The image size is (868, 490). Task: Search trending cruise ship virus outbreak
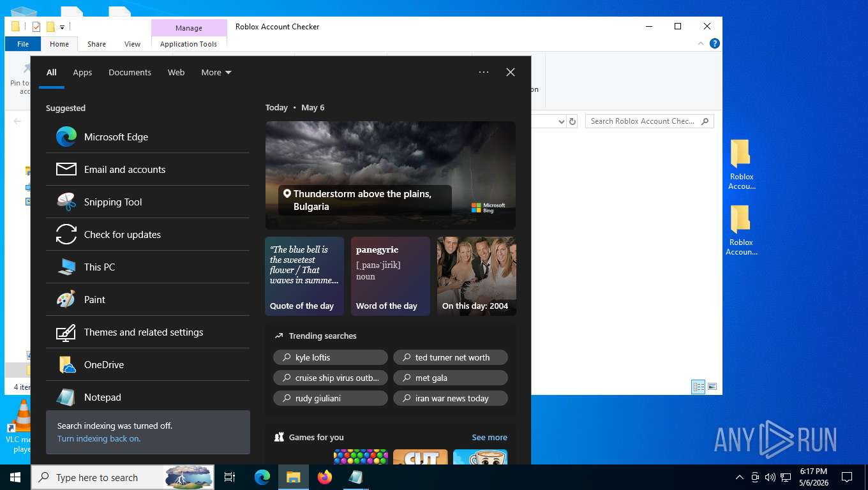(331, 378)
